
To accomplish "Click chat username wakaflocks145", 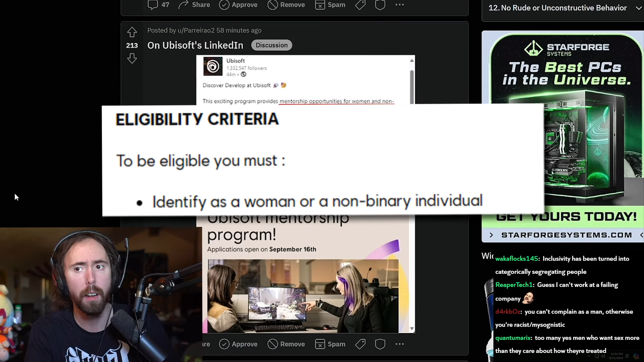I will 517,259.
